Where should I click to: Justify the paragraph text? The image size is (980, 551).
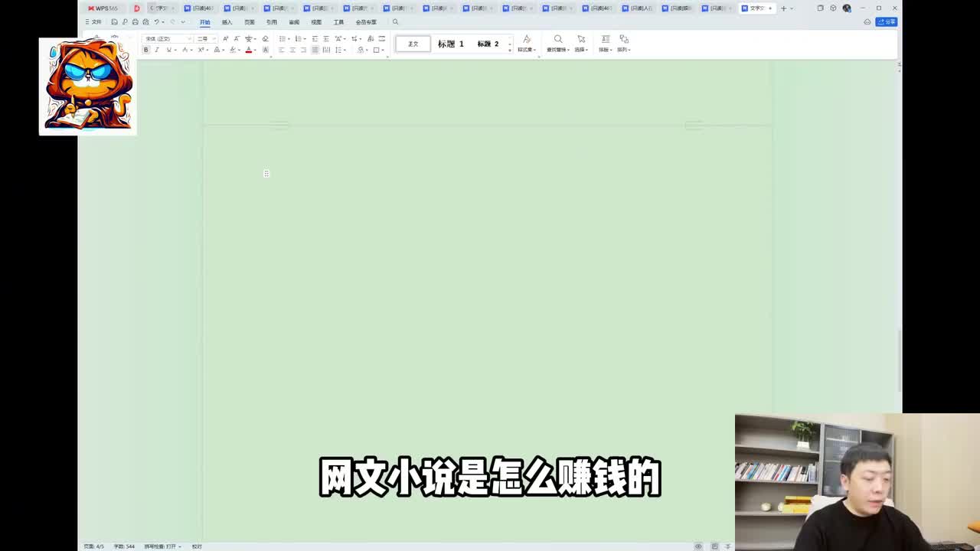[315, 50]
